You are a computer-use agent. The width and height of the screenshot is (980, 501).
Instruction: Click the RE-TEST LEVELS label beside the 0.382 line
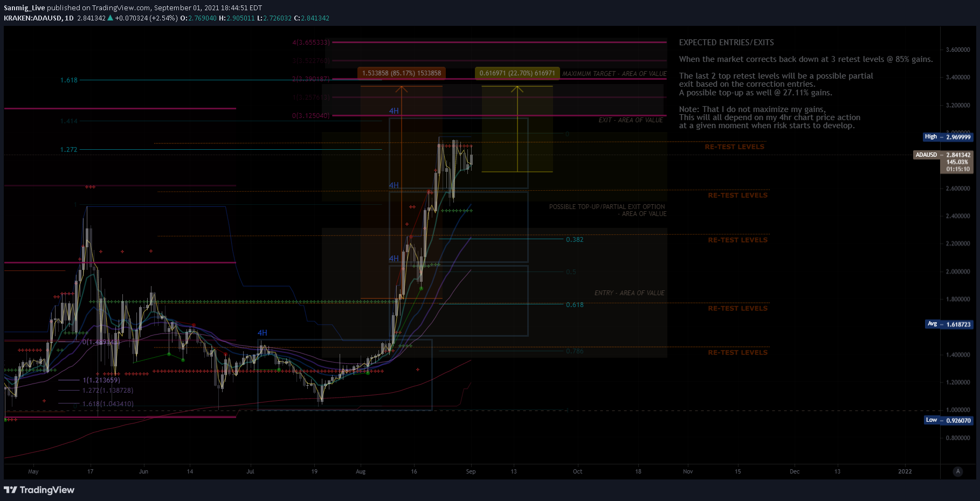737,240
